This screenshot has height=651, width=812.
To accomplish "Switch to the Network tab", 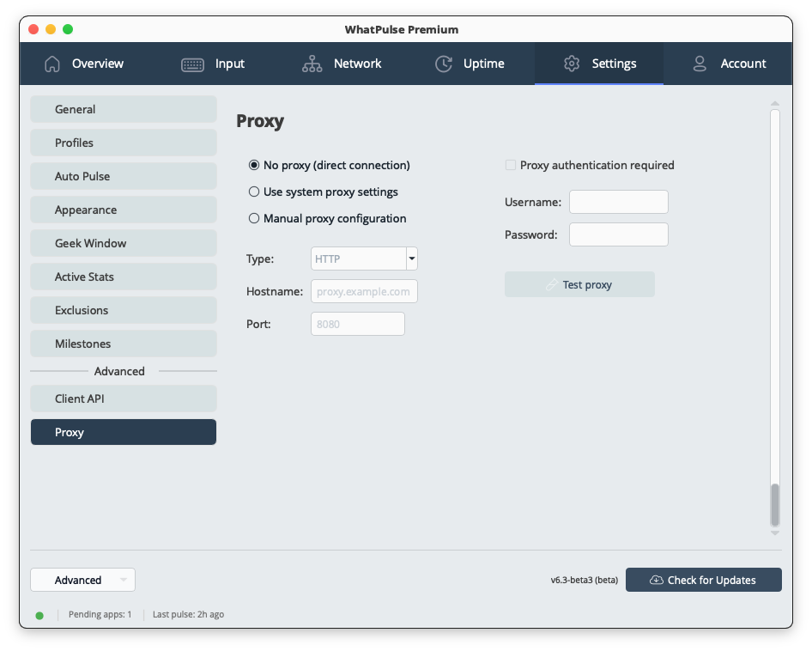I will click(x=342, y=64).
